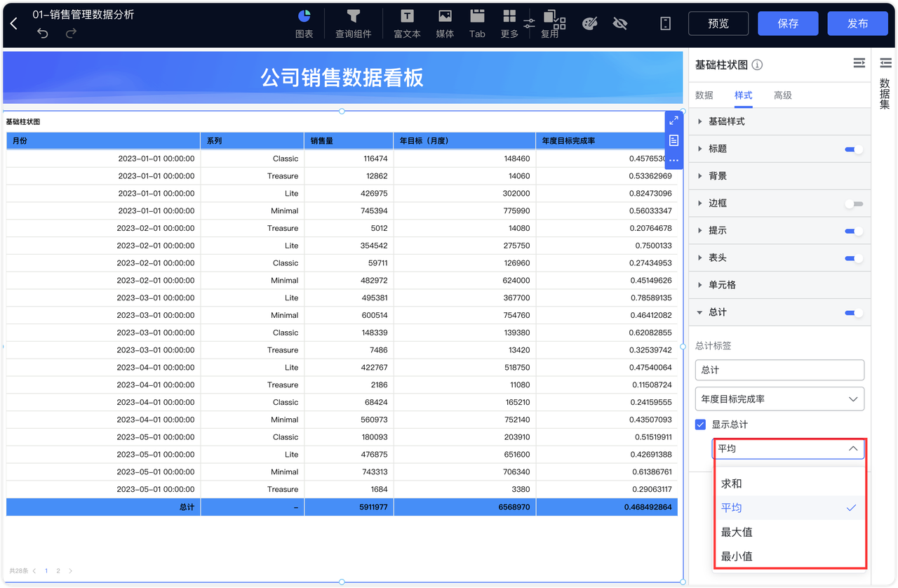
Task: Collapse the style panel via menu icon
Action: click(x=859, y=63)
